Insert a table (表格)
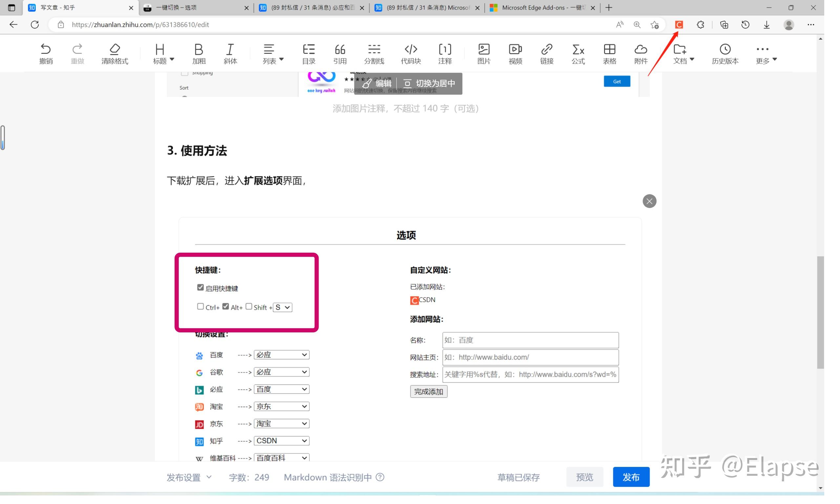 609,54
